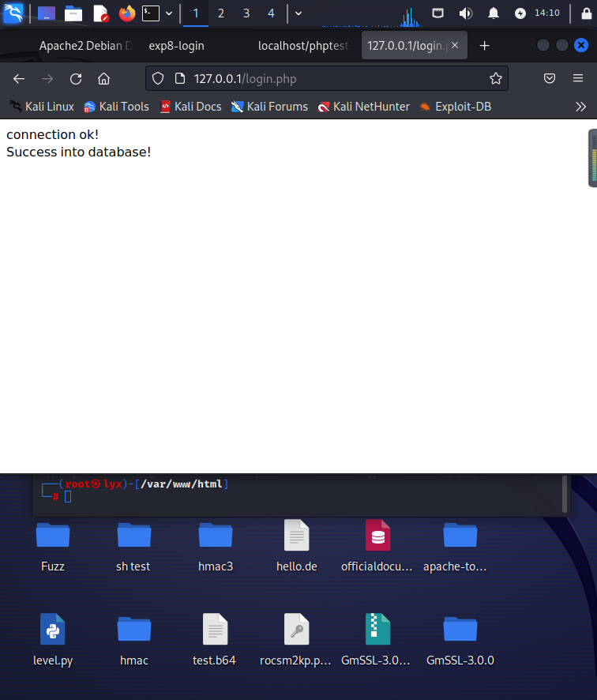Focus the URL address bar
The width and height of the screenshot is (597, 700).
coord(327,78)
